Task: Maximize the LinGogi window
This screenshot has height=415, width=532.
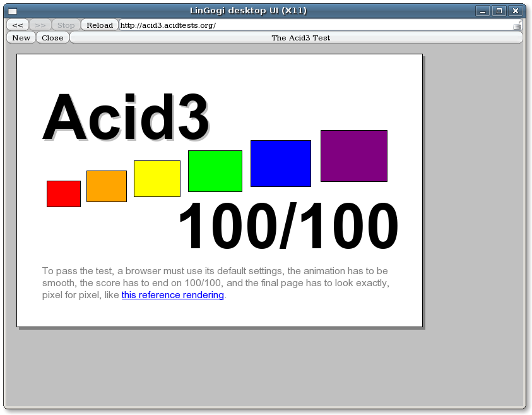Action: click(499, 11)
